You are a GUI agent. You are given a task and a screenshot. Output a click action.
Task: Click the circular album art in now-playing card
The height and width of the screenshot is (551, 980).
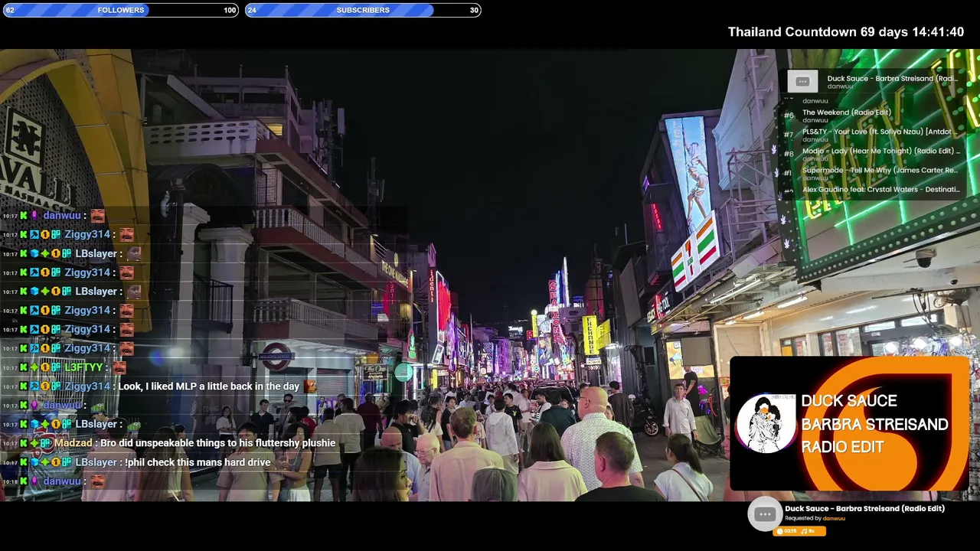coord(766,424)
